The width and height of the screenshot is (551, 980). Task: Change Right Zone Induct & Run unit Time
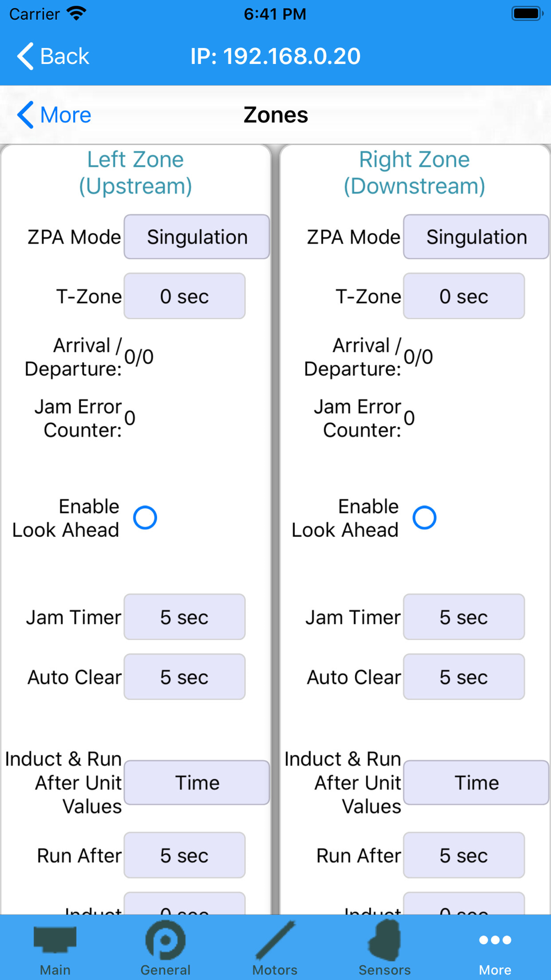point(476,783)
